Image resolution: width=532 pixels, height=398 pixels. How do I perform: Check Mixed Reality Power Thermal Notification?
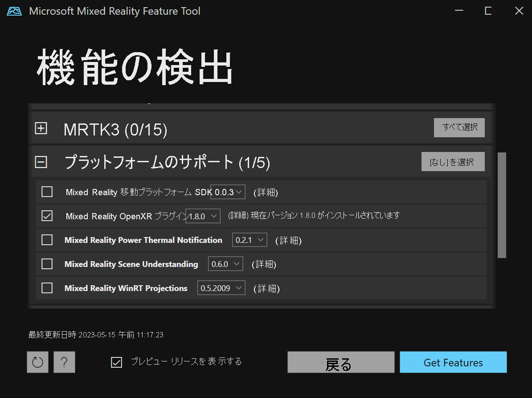(x=47, y=240)
